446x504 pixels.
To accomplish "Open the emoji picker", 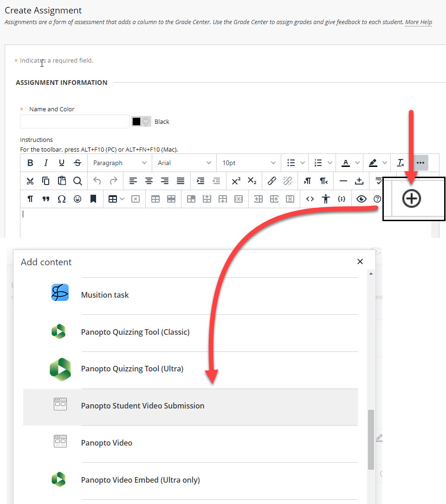I will tap(78, 199).
